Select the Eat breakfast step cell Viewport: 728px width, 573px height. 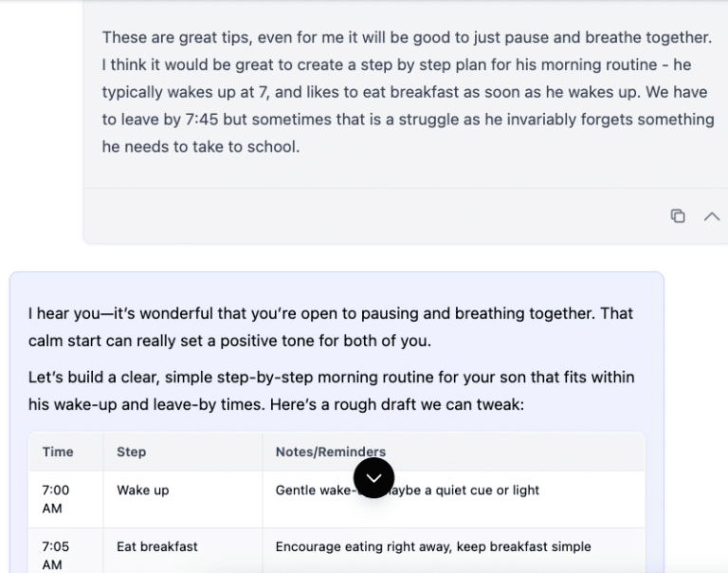tap(157, 546)
